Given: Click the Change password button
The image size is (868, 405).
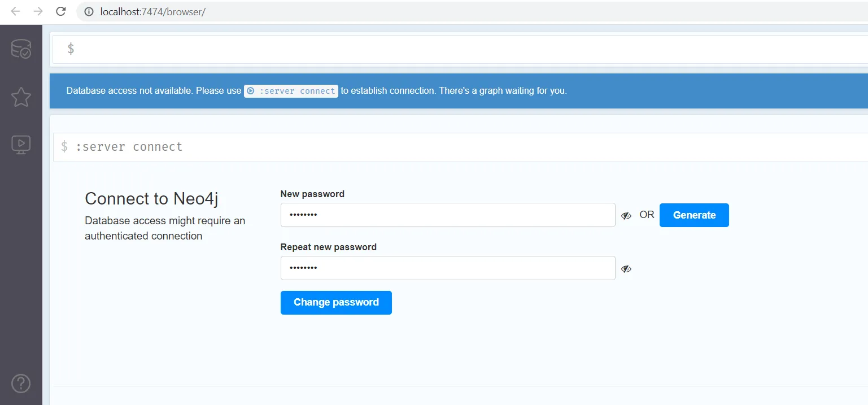Looking at the screenshot, I should 336,302.
